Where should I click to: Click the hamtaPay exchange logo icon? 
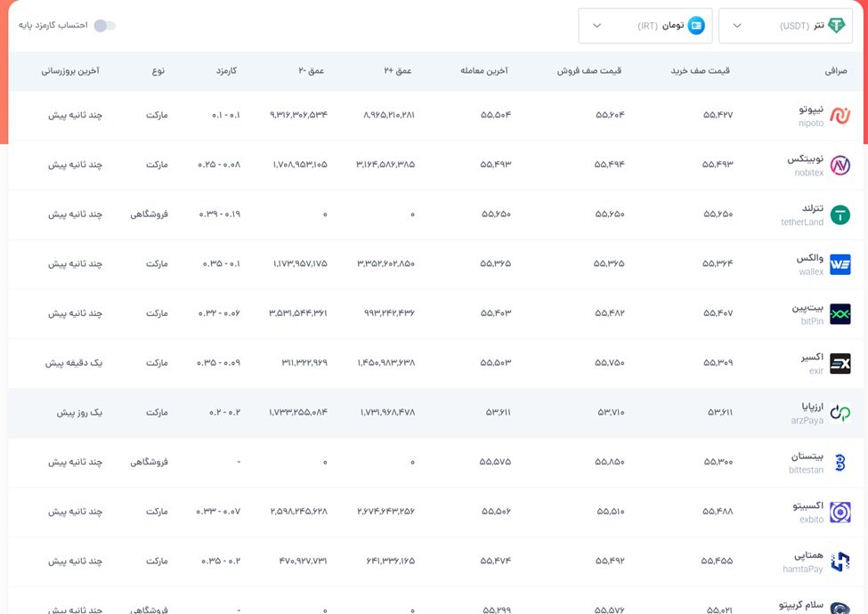[840, 561]
